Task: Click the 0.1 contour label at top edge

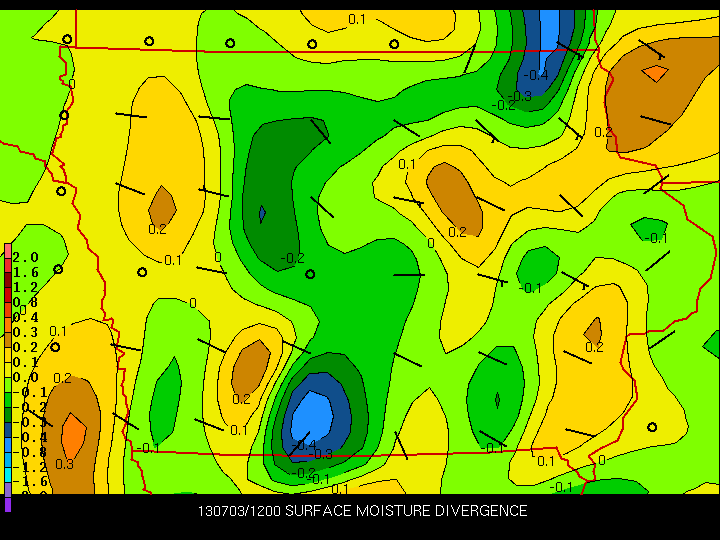Action: point(357,19)
